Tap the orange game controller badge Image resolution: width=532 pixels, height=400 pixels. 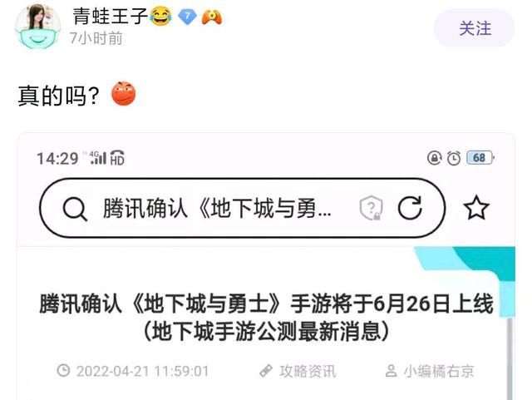[212, 17]
